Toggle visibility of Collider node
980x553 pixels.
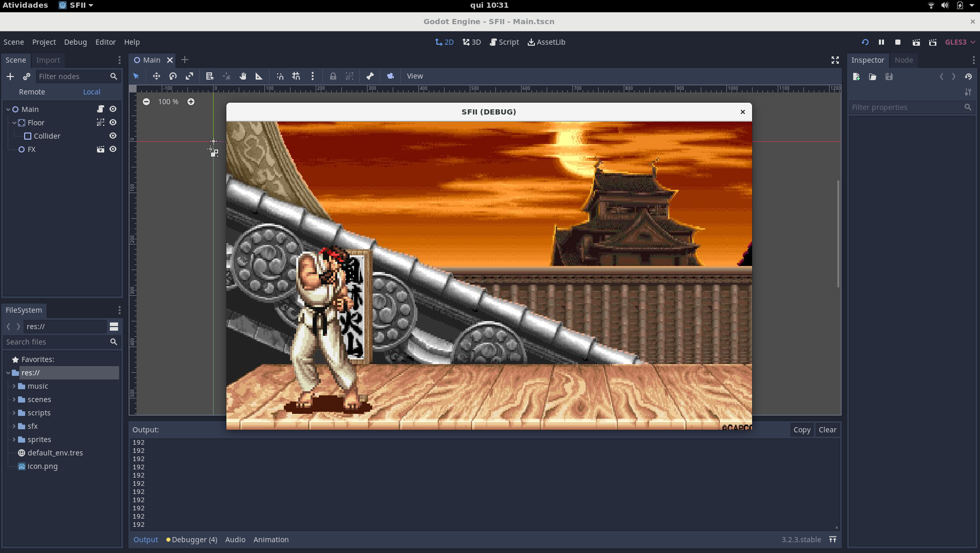tap(113, 136)
